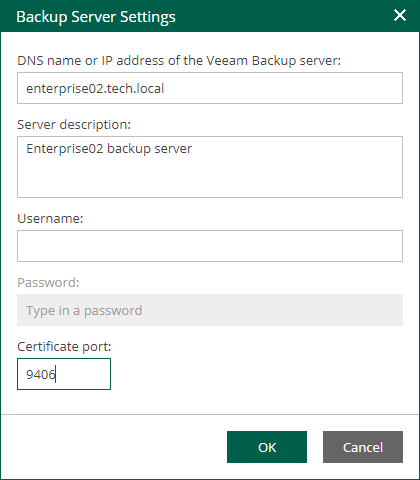The height and width of the screenshot is (480, 420).
Task: Click the DNS name or IP address field
Action: pyautogui.click(x=210, y=88)
